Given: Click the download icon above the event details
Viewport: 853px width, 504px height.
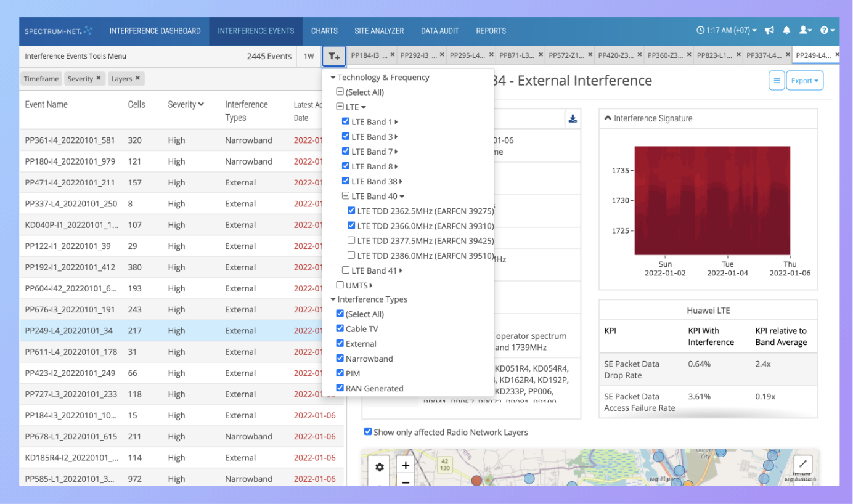Looking at the screenshot, I should pos(573,119).
